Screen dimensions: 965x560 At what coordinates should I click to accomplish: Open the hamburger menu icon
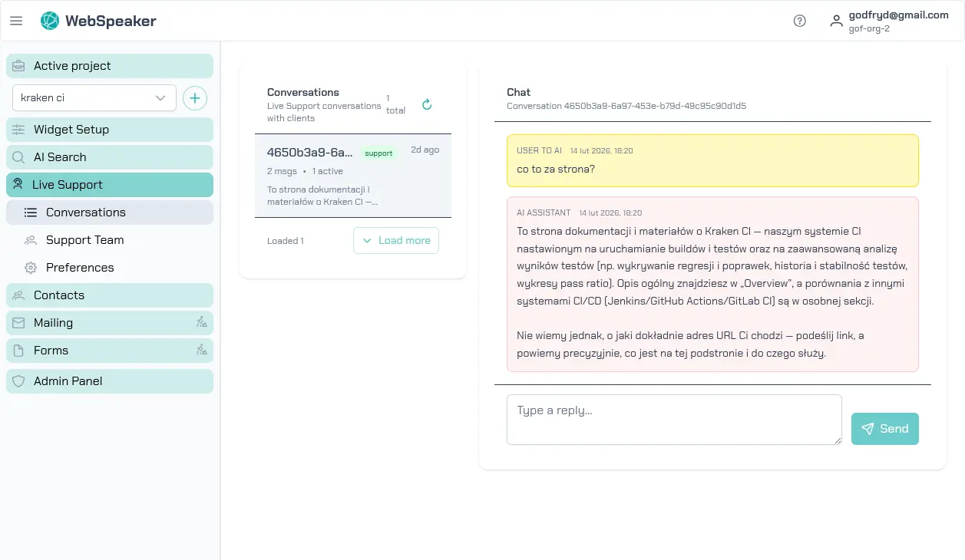point(16,21)
